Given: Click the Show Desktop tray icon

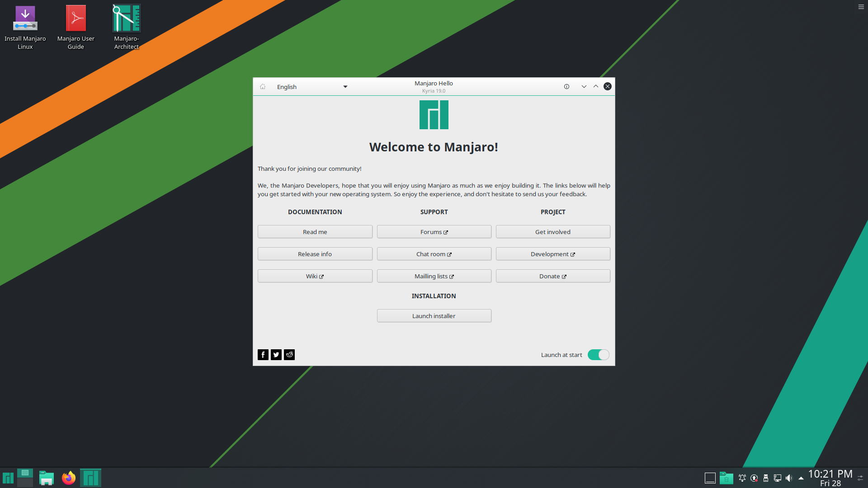Looking at the screenshot, I should 710,478.
